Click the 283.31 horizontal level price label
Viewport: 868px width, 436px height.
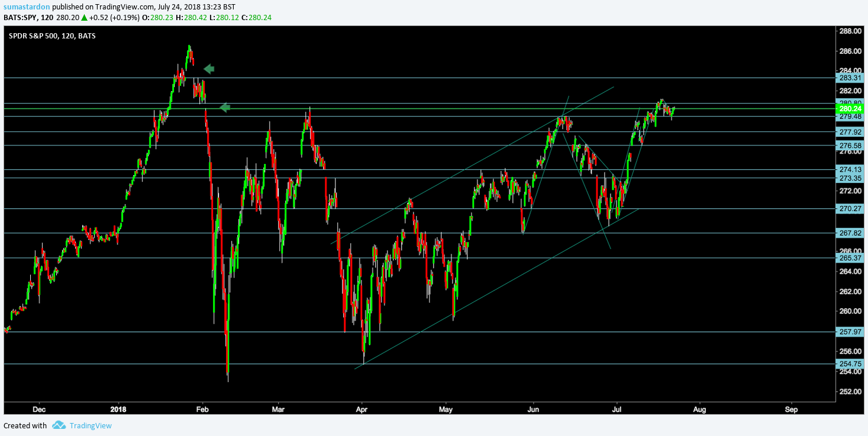(849, 78)
